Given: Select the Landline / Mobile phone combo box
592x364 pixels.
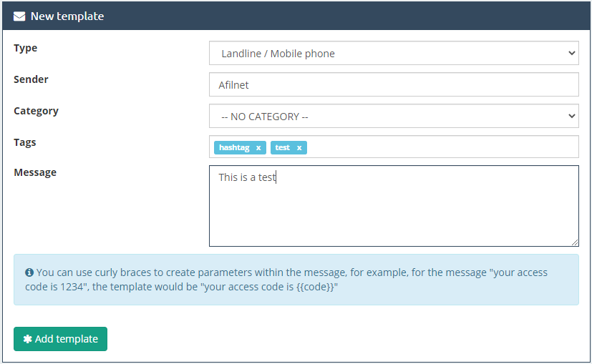Looking at the screenshot, I should pyautogui.click(x=394, y=53).
